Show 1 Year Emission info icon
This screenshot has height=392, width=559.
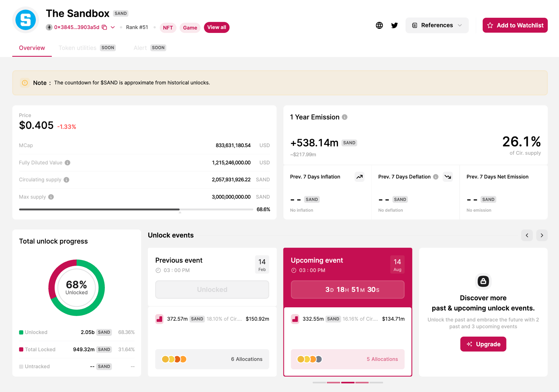click(345, 117)
